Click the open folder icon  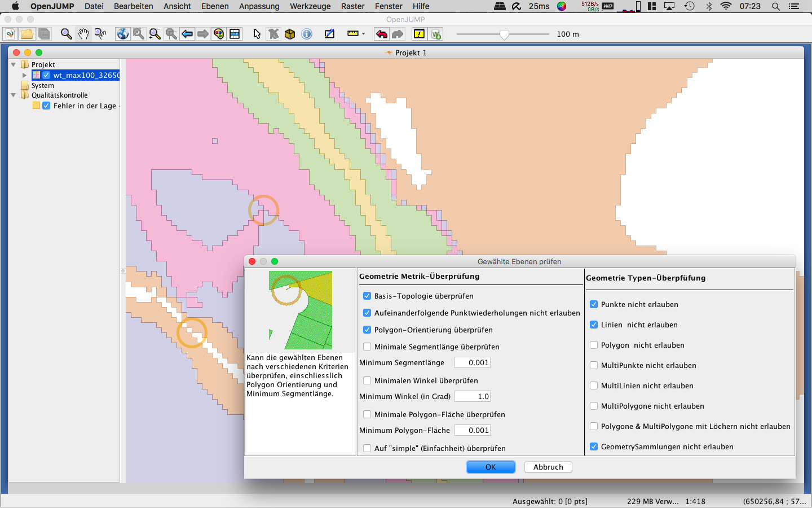pyautogui.click(x=27, y=34)
